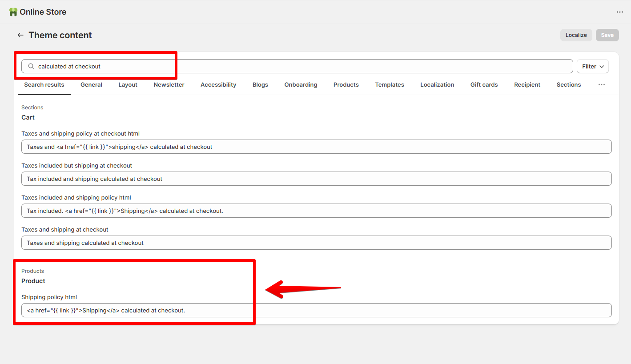Switch to the General tab
Image resolution: width=631 pixels, height=364 pixels.
click(91, 84)
